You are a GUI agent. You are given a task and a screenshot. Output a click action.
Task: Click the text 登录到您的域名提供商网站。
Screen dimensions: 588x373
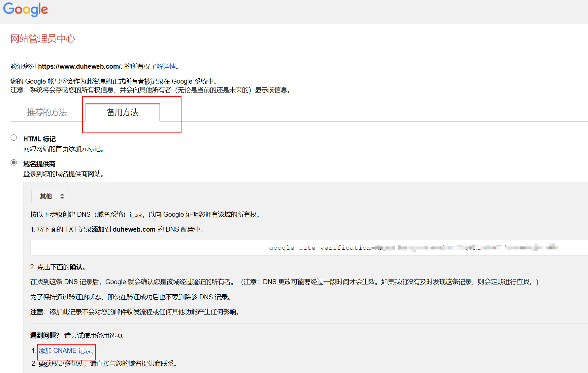[x=64, y=174]
